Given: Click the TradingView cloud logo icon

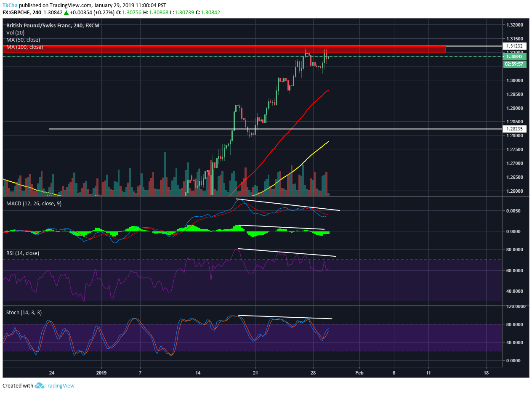Looking at the screenshot, I should pos(40,385).
